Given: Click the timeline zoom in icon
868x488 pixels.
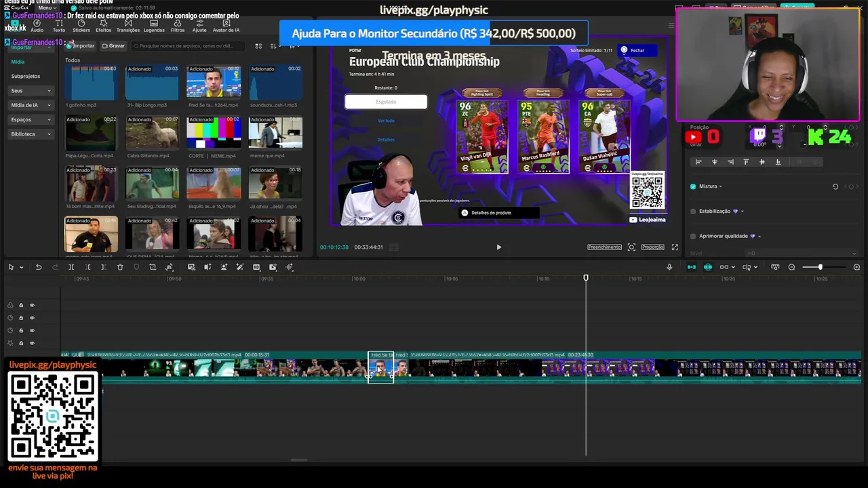Looking at the screenshot, I should [x=856, y=267].
